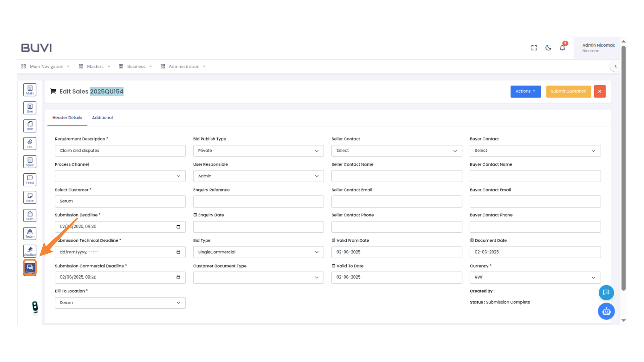Open the Claim sidebar panel
The image size is (644, 362).
[30, 267]
